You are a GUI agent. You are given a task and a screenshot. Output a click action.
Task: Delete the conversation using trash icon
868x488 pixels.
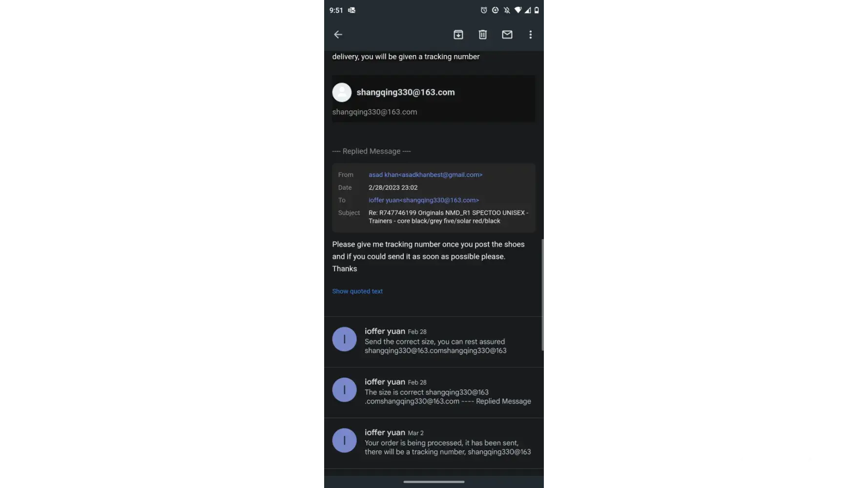point(482,35)
